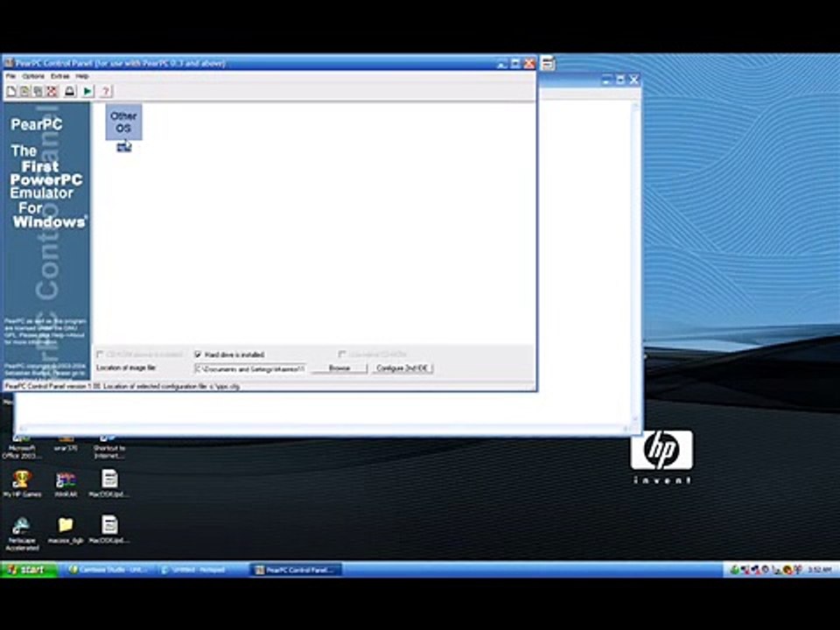The height and width of the screenshot is (630, 840).
Task: Click the gray copy configuration toolbar icon
Action: (x=38, y=92)
